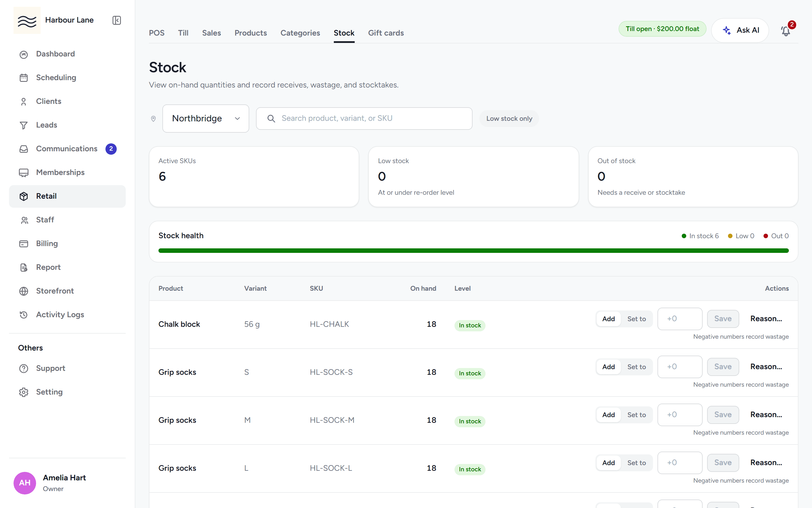Open Activity Logs from sidebar
Viewport: 812px width, 508px height.
tap(67, 315)
